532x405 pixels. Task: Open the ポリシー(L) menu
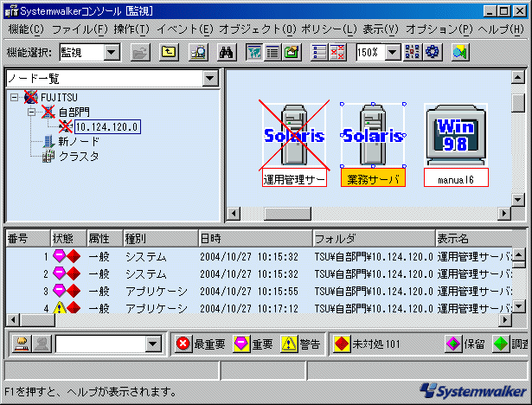click(329, 29)
